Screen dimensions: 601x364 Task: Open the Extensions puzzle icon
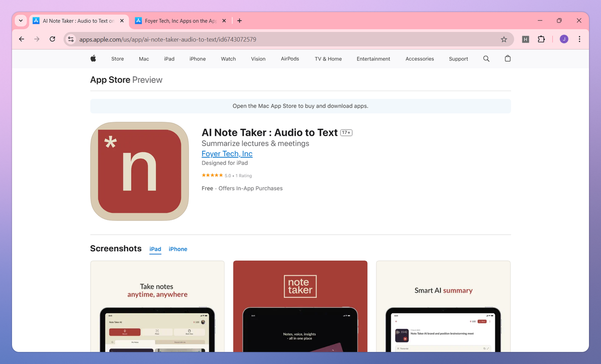click(541, 39)
